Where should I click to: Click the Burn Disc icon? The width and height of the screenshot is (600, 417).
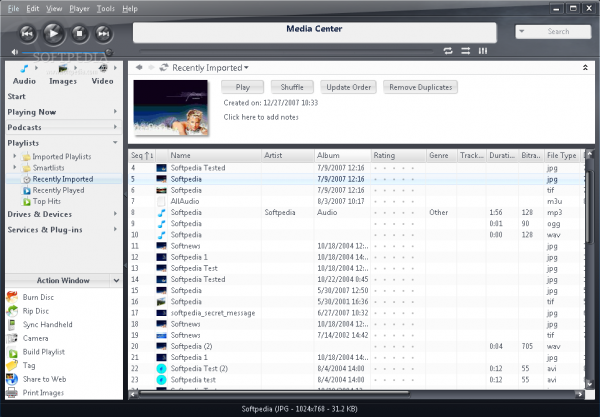[x=11, y=298]
